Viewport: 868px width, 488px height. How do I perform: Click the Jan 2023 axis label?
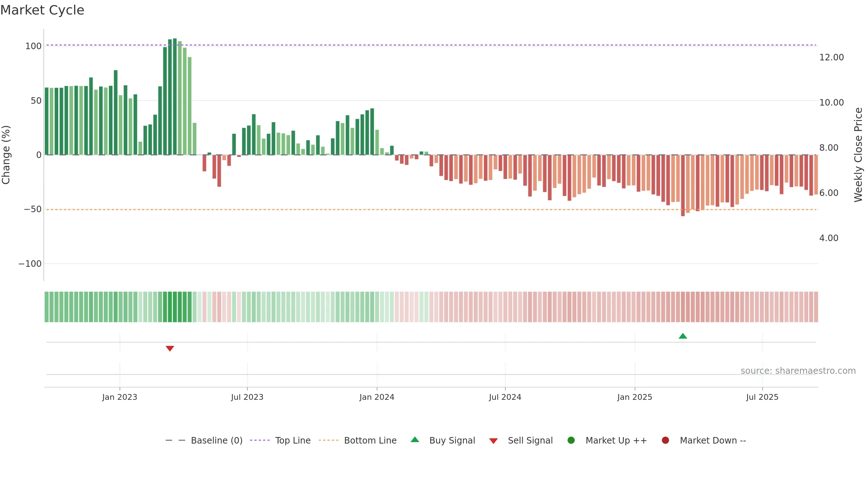coord(120,397)
